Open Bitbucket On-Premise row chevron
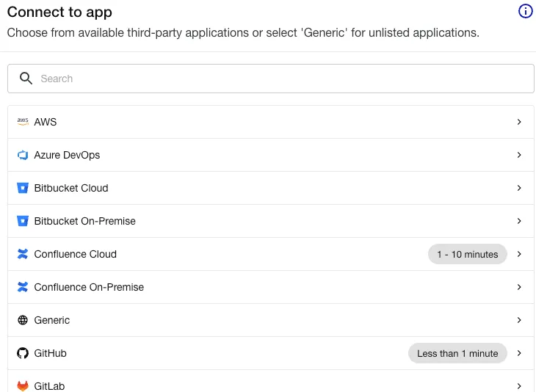The image size is (536, 392). (519, 221)
